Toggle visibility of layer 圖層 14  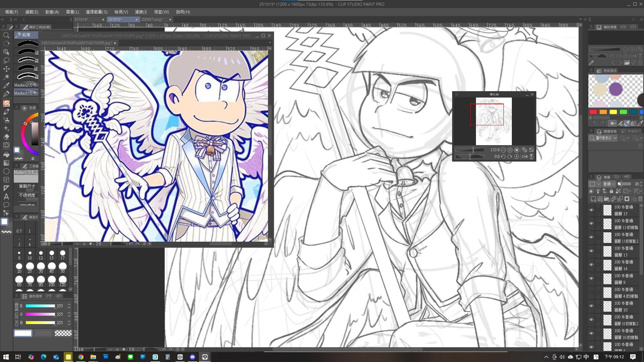click(x=591, y=265)
